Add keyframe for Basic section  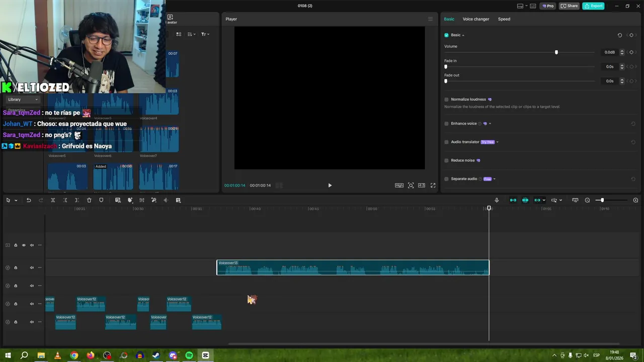pos(631,35)
